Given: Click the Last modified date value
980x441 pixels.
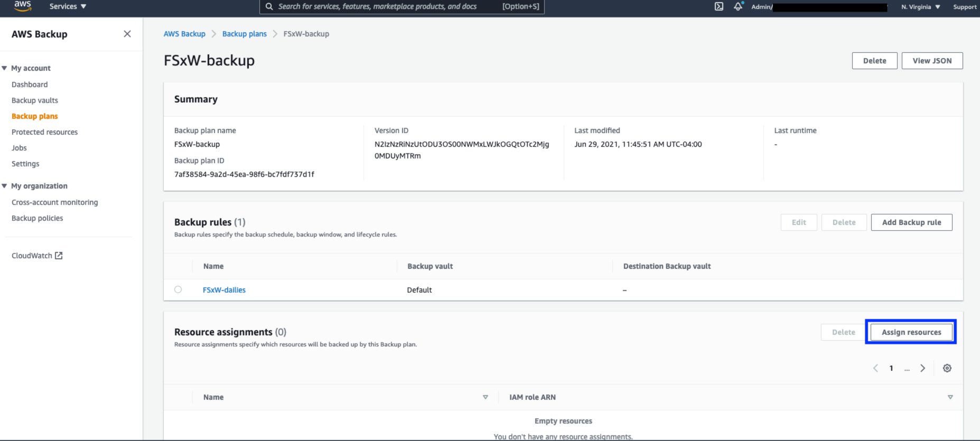Looking at the screenshot, I should point(638,144).
